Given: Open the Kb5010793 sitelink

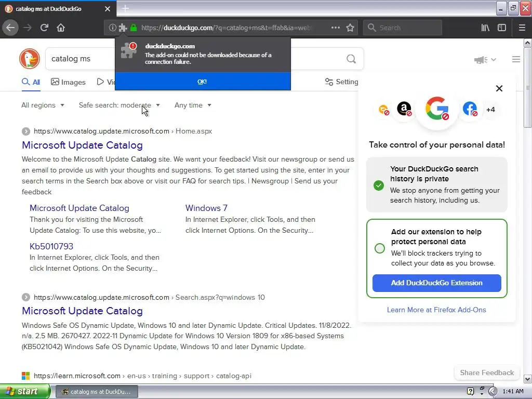Looking at the screenshot, I should click(51, 246).
